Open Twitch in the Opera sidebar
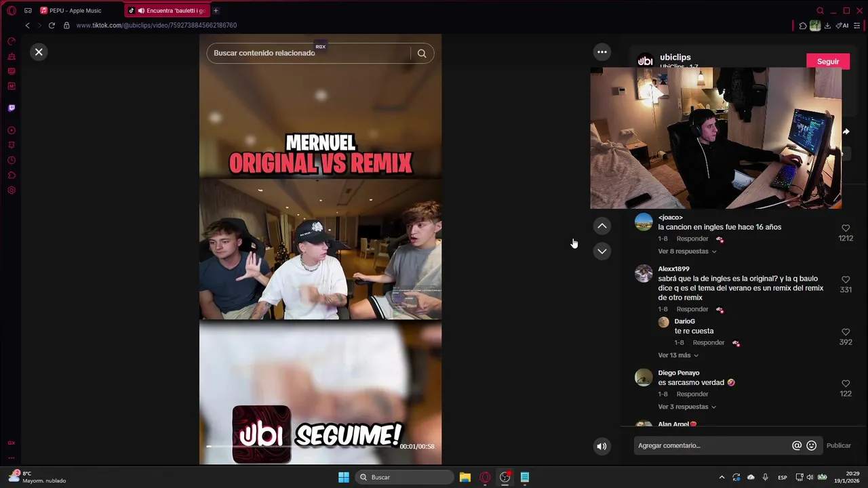 12,108
